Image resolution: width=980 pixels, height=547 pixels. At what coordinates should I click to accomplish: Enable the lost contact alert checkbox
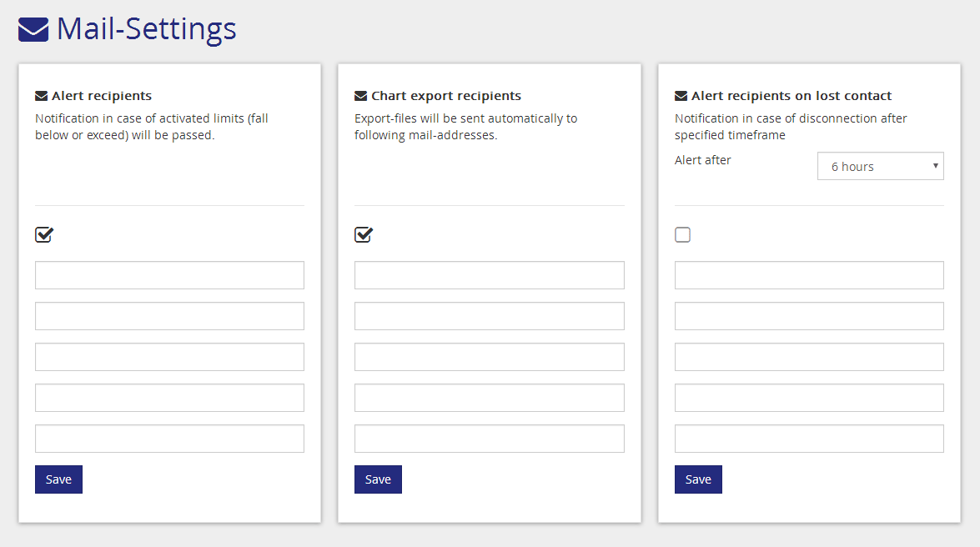[x=682, y=235]
